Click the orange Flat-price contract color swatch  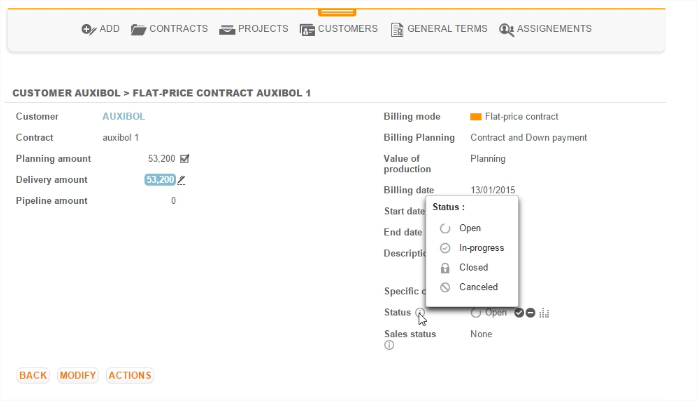pos(476,117)
